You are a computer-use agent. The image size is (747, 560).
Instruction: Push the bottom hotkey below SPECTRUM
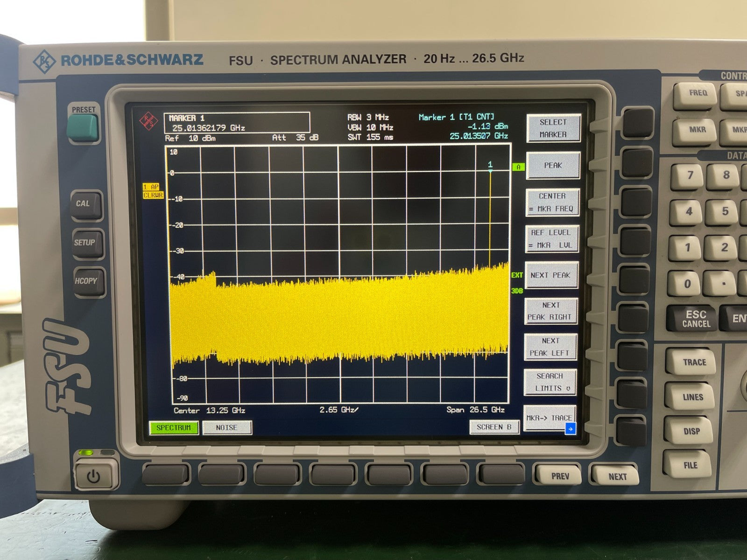pyautogui.click(x=166, y=474)
